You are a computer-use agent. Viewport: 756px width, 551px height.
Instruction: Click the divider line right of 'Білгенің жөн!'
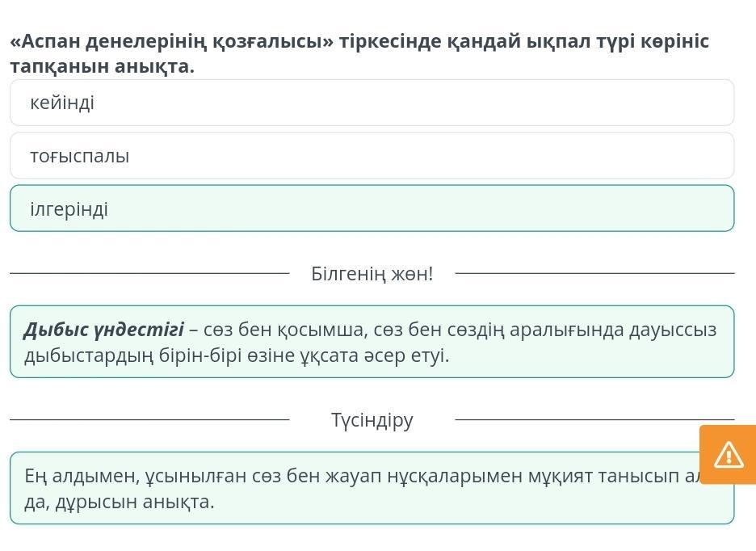tap(594, 274)
